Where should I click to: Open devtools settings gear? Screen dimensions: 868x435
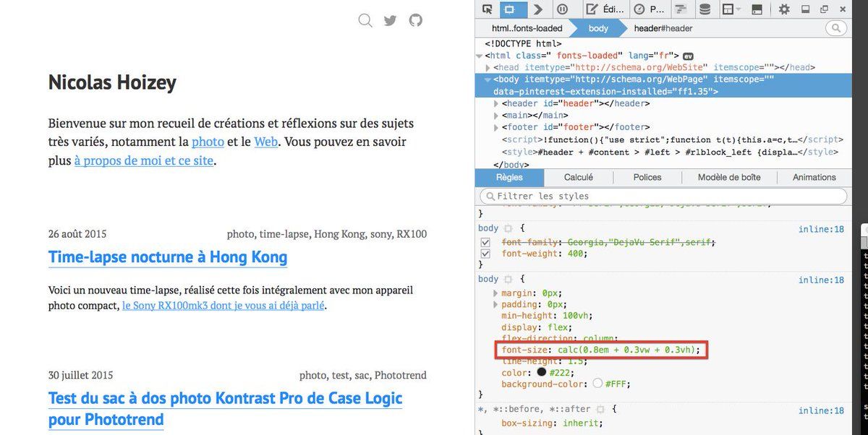784,9
